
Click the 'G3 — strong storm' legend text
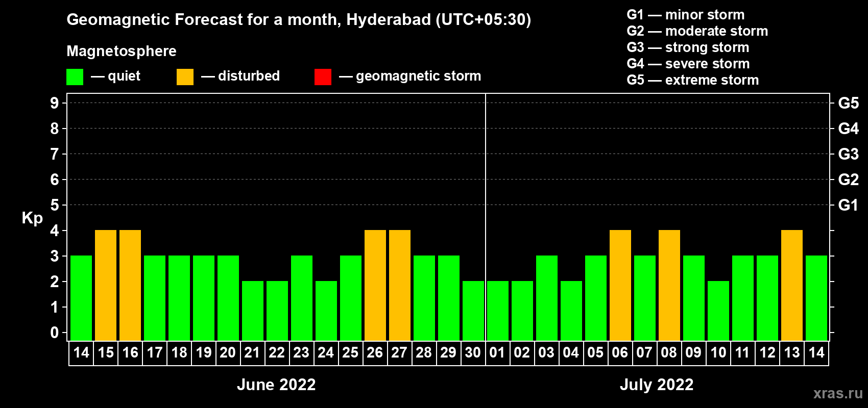[688, 47]
